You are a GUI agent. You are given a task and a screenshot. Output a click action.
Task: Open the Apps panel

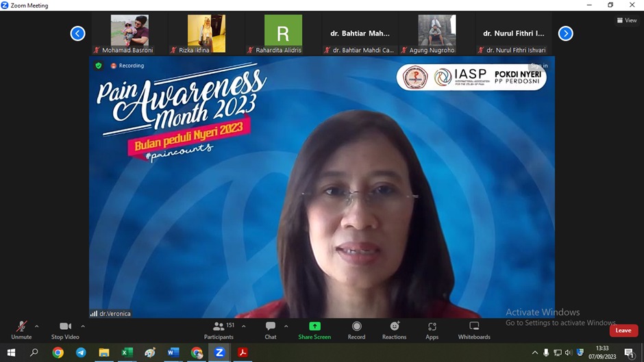pos(432,329)
